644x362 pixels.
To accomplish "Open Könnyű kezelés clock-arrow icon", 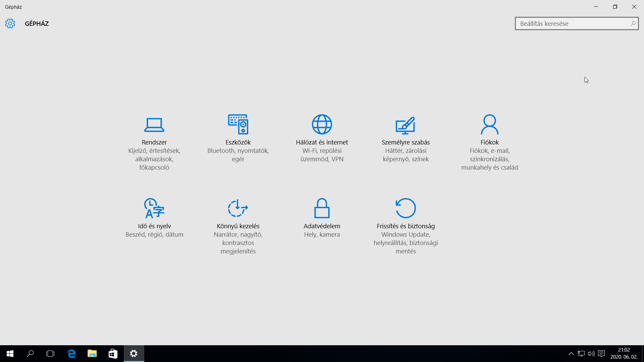I will (x=238, y=208).
